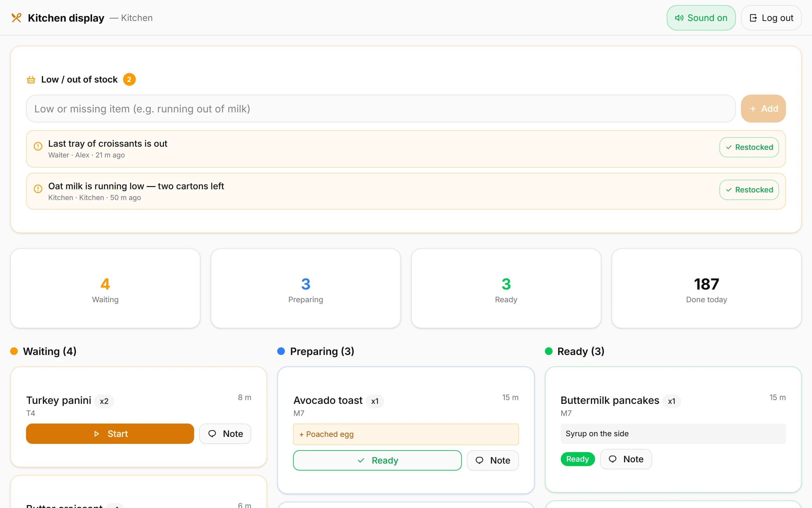812x508 pixels.
Task: Click the x2 quantity badge
Action: 104,401
